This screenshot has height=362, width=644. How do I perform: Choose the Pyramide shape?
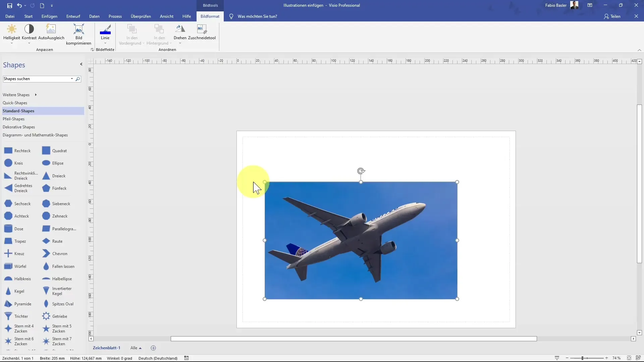point(18,304)
